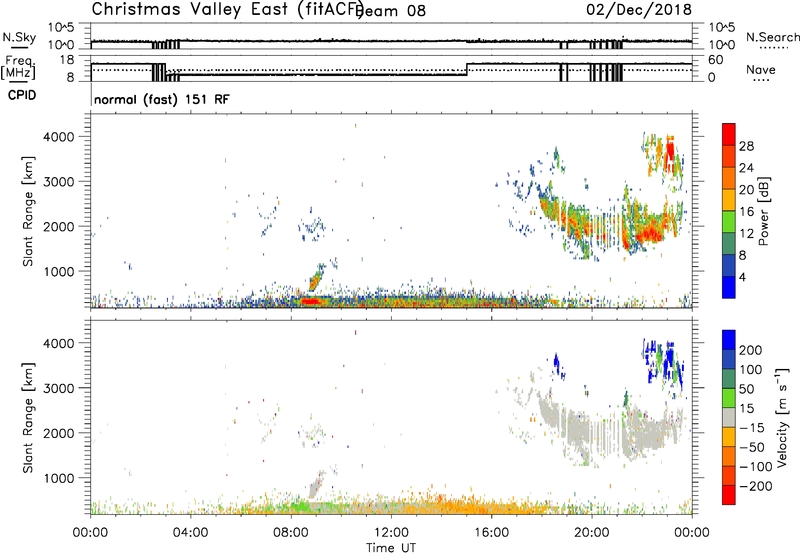Screen dimensions: 800x554
Task: Click the light green power colorbar segment near 12
Action: point(729,222)
